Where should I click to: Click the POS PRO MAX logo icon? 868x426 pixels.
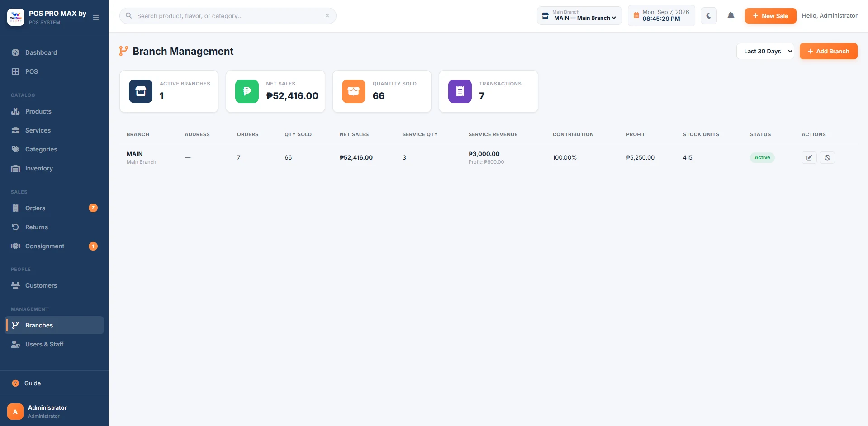16,17
